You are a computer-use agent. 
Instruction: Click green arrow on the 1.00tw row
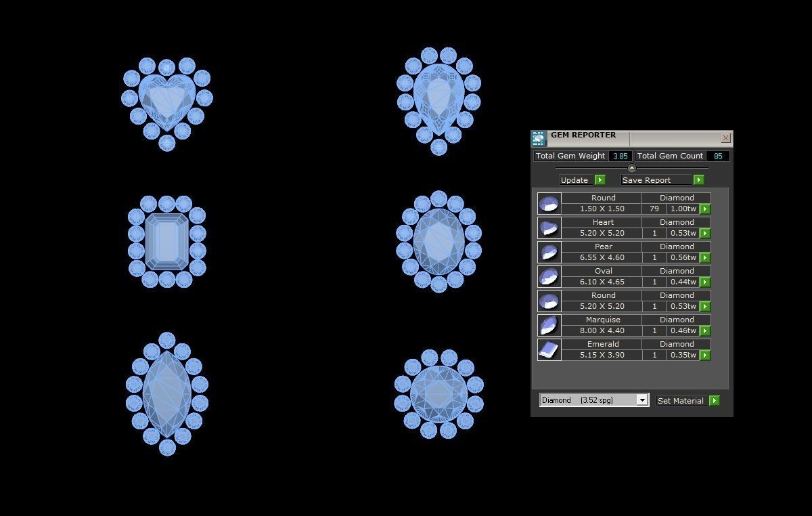pyautogui.click(x=704, y=209)
